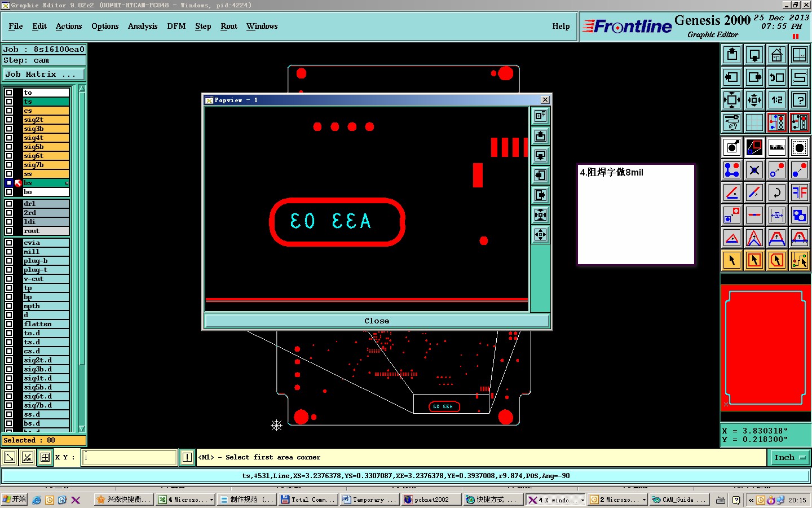812x508 pixels.
Task: Click the zoom out icon beside 1:2
Action: click(754, 100)
